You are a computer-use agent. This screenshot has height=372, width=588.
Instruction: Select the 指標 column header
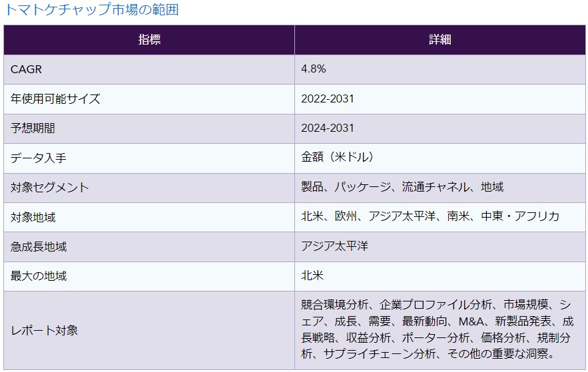pos(149,40)
